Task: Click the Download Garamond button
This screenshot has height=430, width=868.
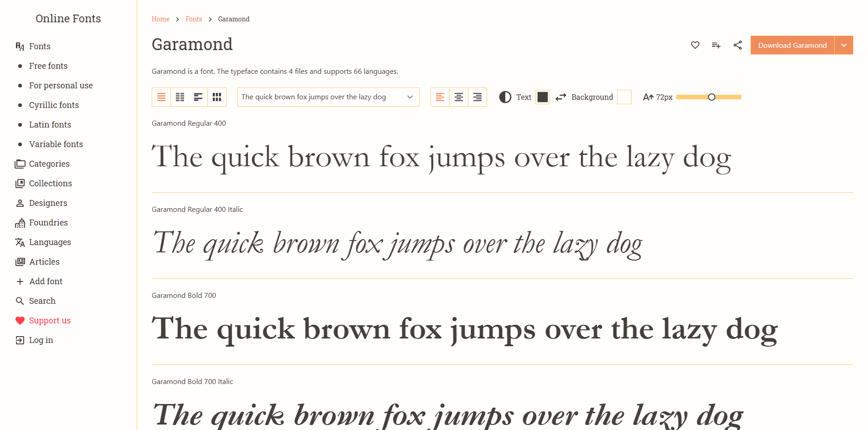Action: pyautogui.click(x=792, y=45)
